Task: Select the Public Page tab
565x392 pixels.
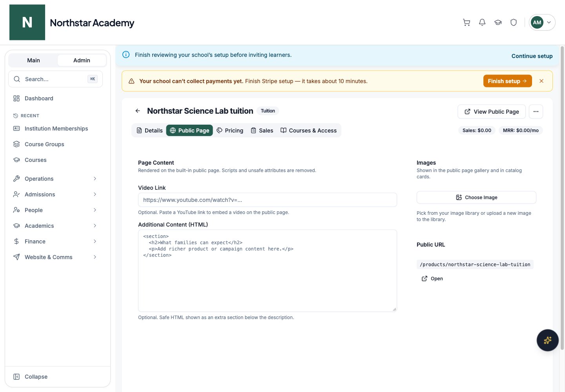Action: click(190, 131)
